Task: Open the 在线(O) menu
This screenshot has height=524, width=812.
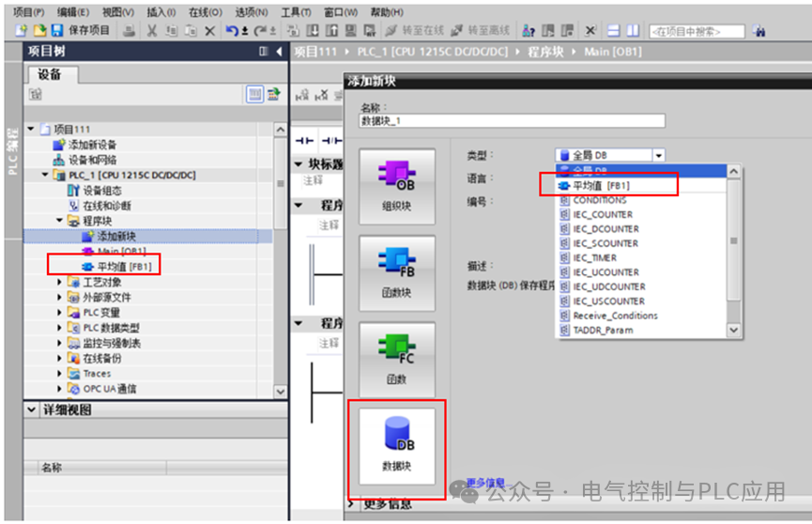Action: click(x=205, y=12)
